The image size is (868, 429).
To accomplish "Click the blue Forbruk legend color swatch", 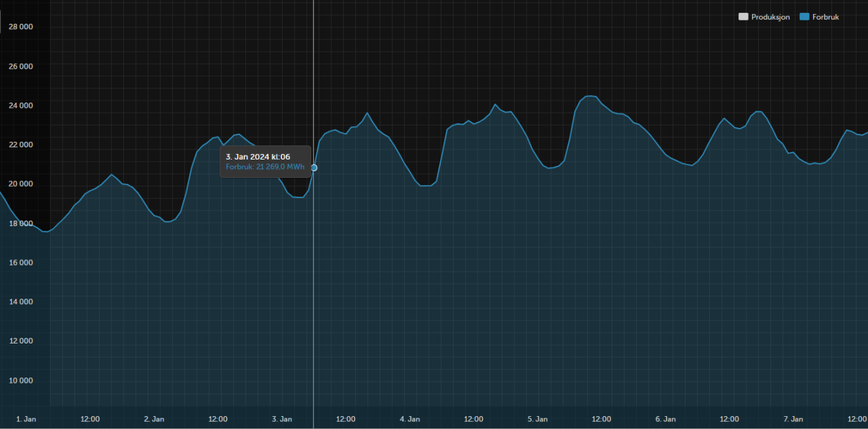I will (804, 17).
